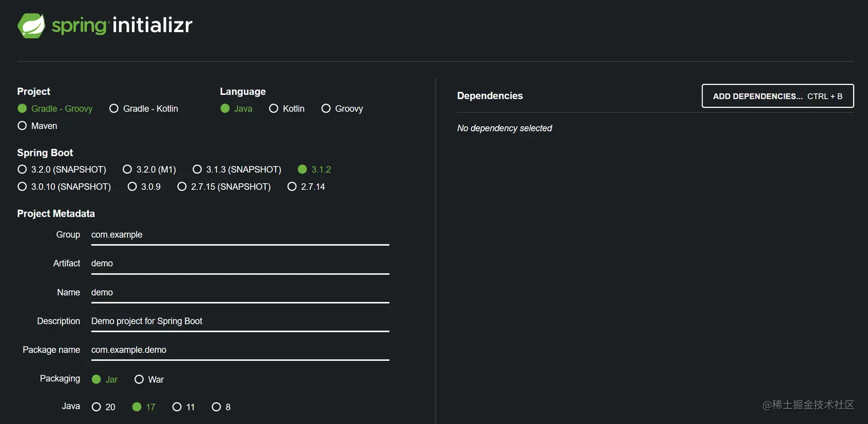868x424 pixels.
Task: Choose Spring Boot 3.0.9
Action: pyautogui.click(x=144, y=187)
